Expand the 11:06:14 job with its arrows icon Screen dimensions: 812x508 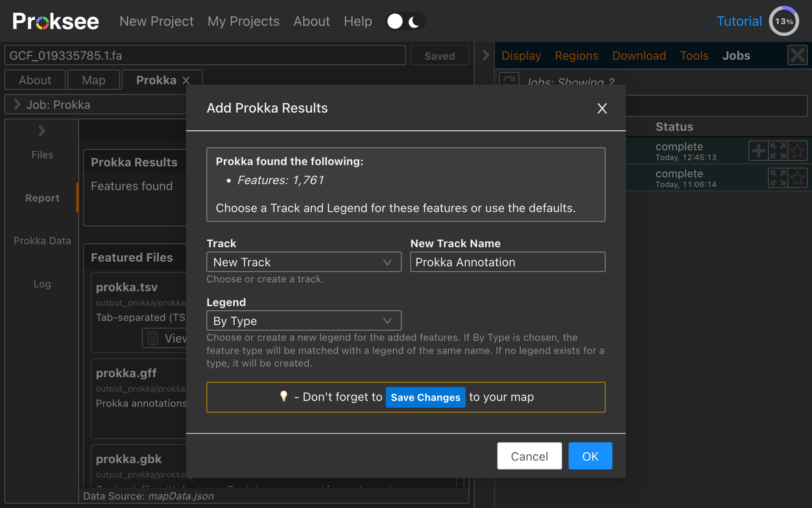(778, 178)
